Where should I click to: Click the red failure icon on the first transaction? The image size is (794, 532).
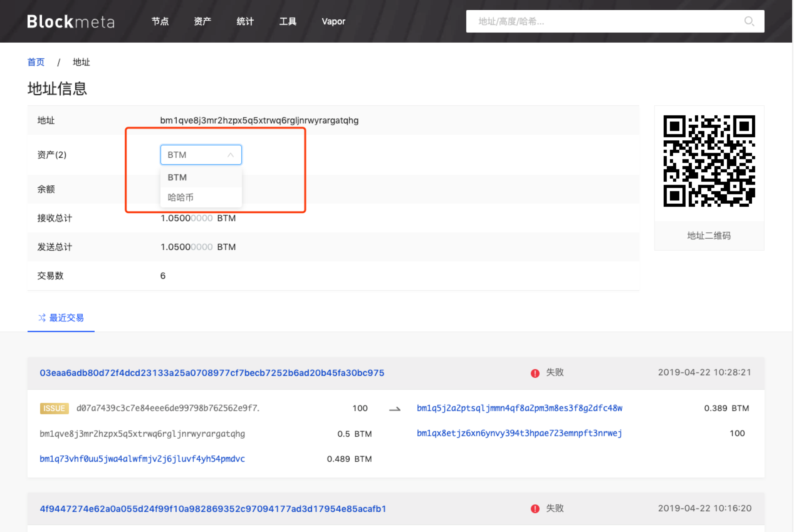[x=535, y=373]
